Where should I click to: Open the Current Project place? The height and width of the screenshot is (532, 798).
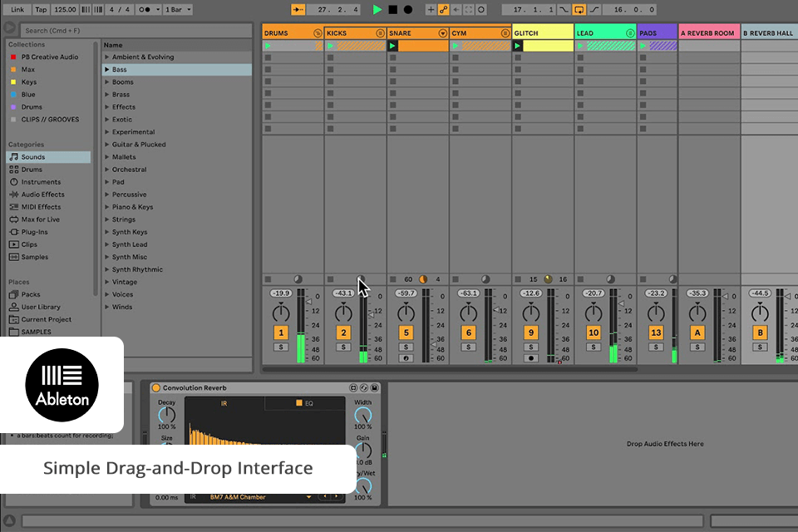tap(48, 320)
